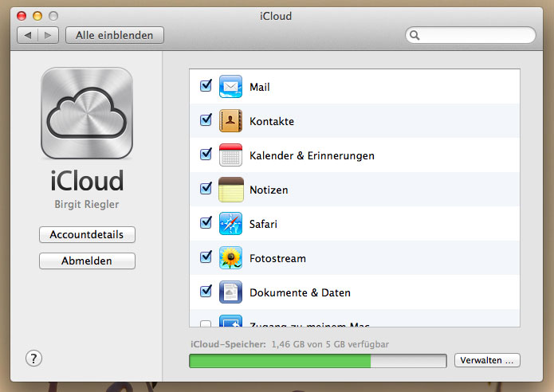
Task: Select the Fotostream label text
Action: point(277,258)
